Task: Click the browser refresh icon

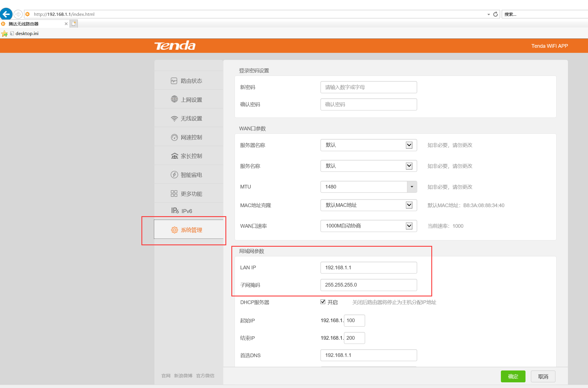Action: point(496,14)
